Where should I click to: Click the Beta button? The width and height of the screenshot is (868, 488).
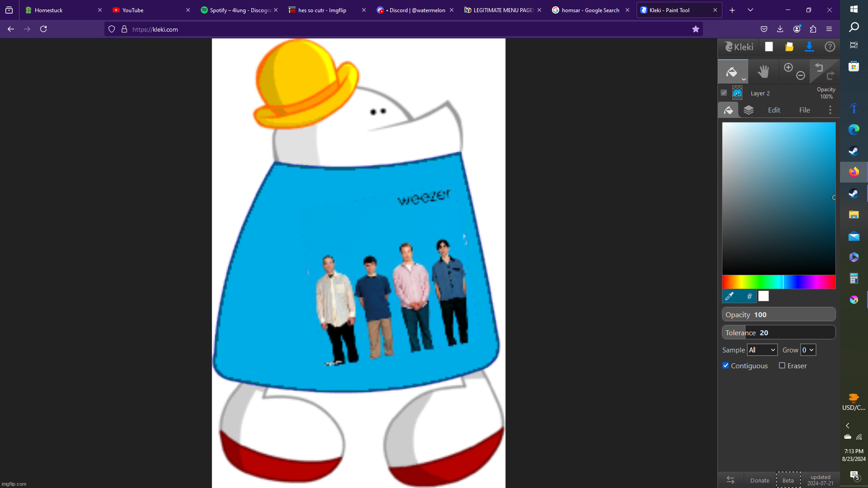coord(788,480)
